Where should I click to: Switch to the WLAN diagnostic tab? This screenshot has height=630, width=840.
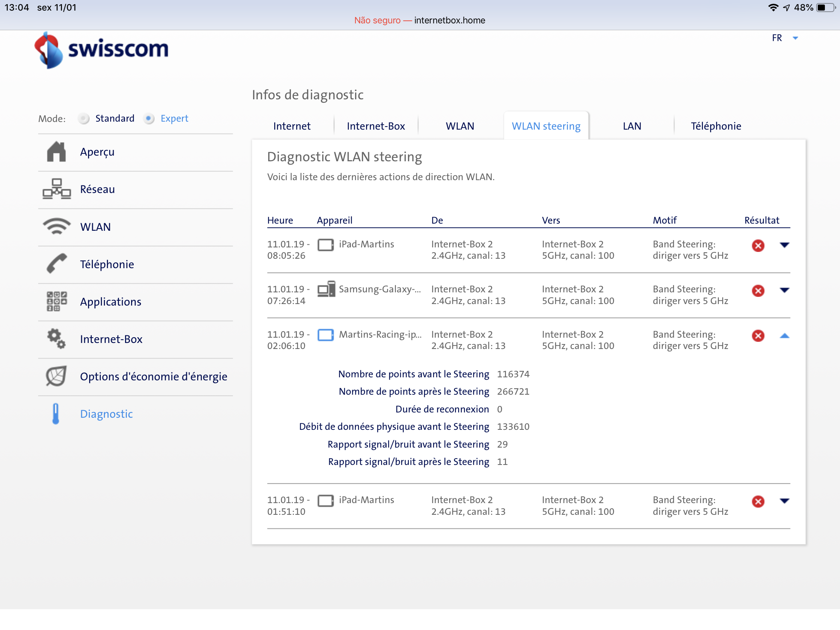click(x=460, y=126)
